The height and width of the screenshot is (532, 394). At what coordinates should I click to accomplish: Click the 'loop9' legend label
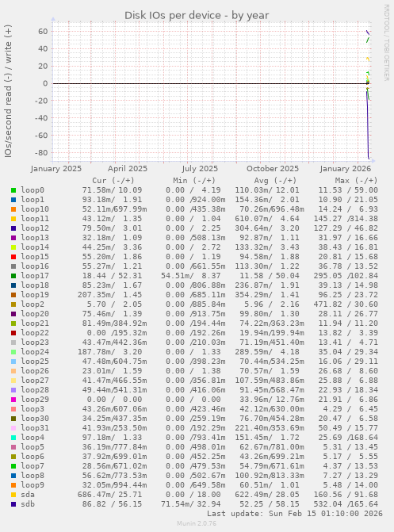[33, 485]
